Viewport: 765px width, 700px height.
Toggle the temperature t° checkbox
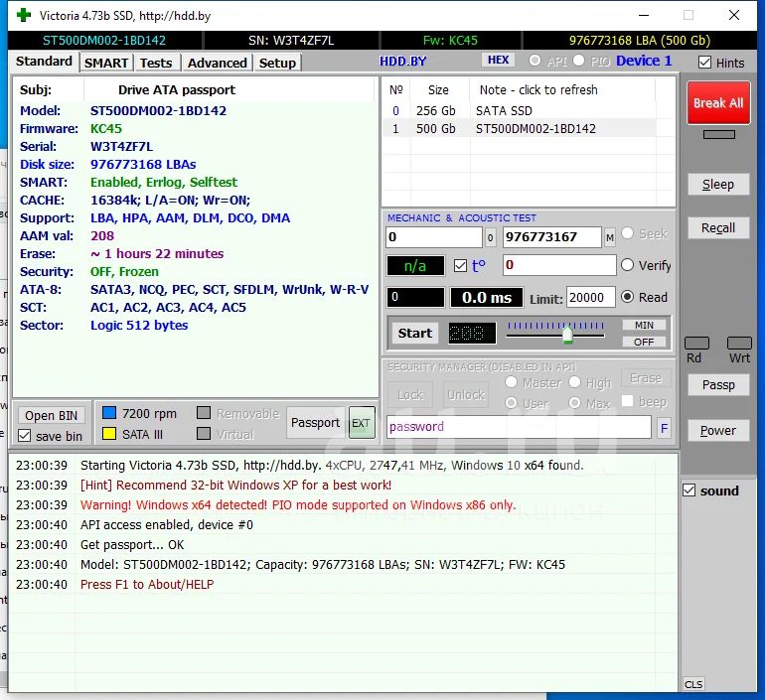(x=460, y=266)
